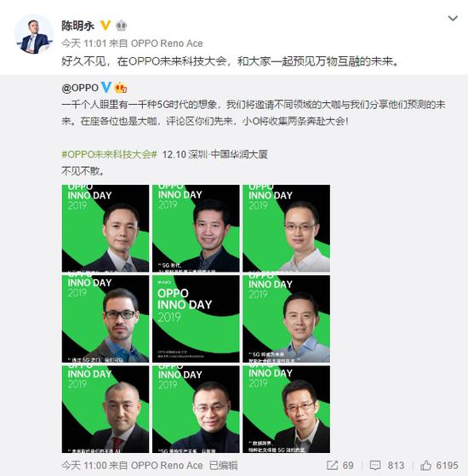Click the blue V badge next to @OPPO
The width and height of the screenshot is (468, 476).
point(106,88)
